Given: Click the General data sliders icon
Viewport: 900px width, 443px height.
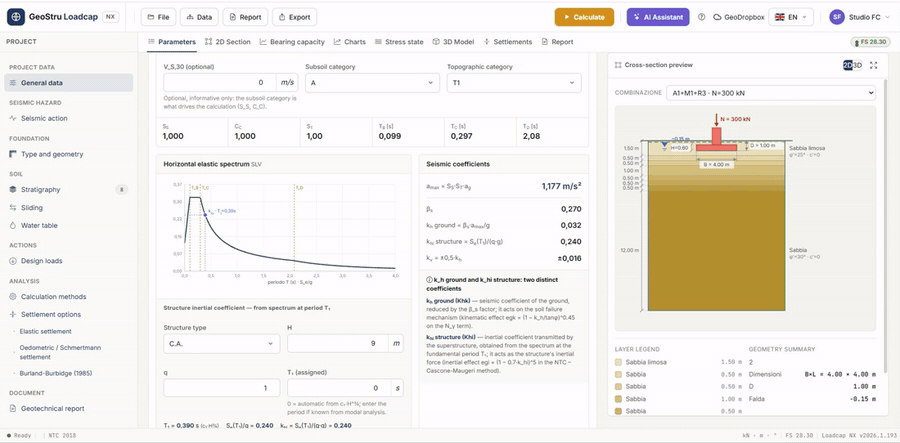Looking at the screenshot, I should 13,83.
